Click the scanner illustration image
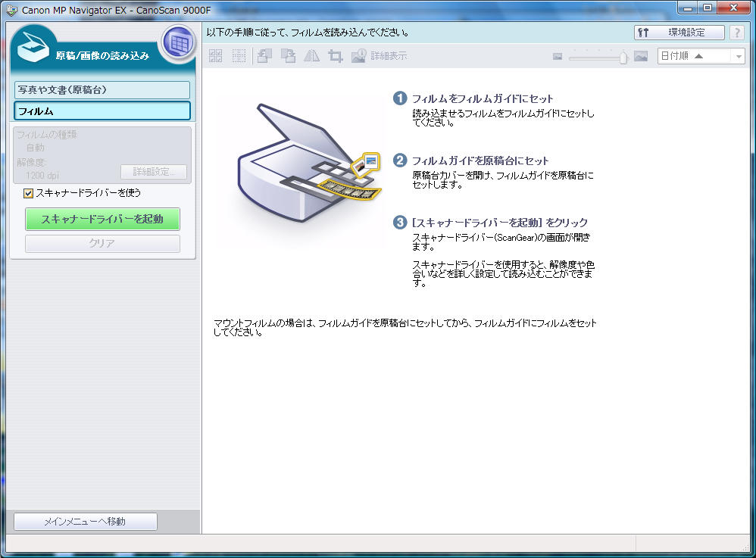The width and height of the screenshot is (756, 558). (x=308, y=163)
